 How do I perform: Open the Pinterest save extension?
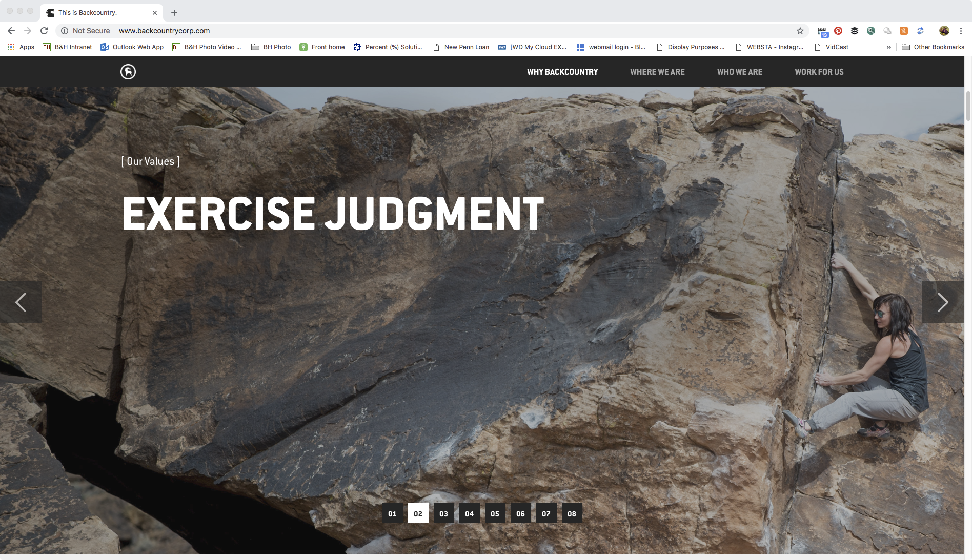coord(838,31)
